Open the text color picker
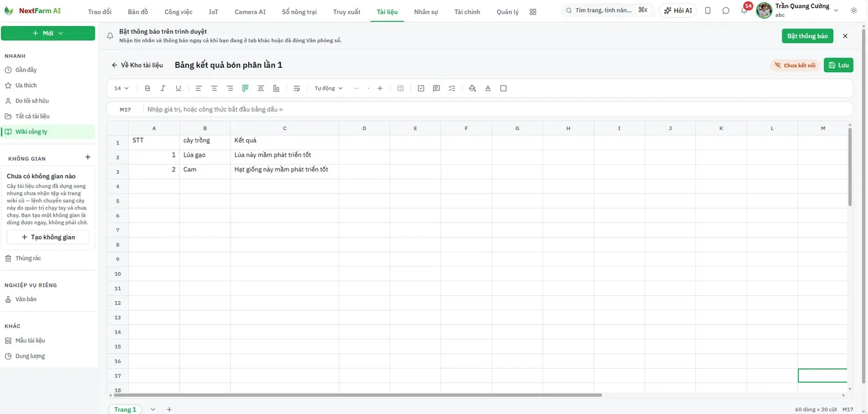Viewport: 868px width, 414px height. pos(488,88)
